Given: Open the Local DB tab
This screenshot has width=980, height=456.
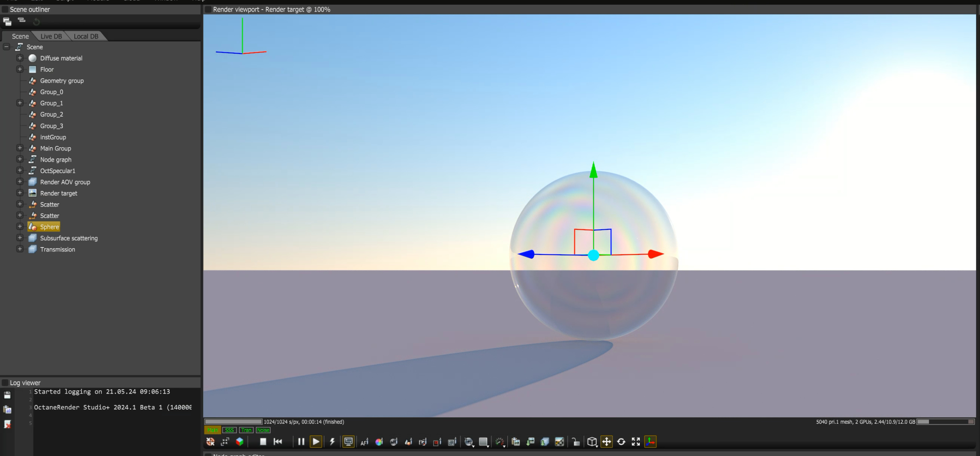Looking at the screenshot, I should [86, 36].
